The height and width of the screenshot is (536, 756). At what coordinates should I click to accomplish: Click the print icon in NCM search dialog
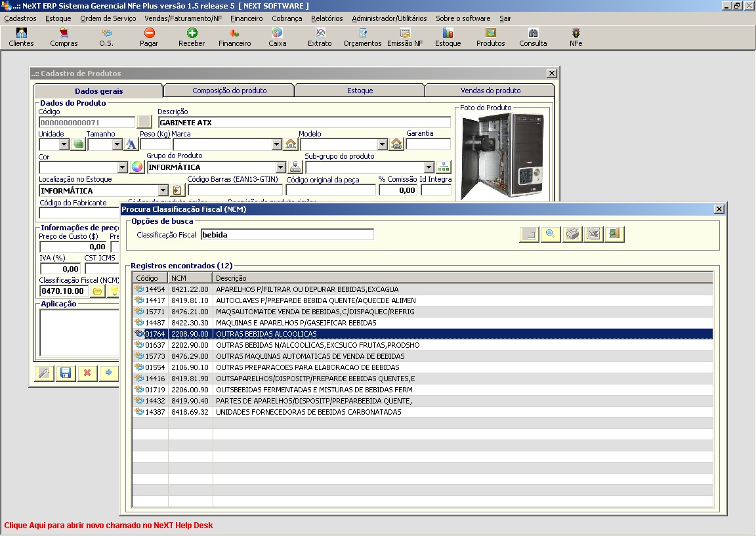[x=572, y=234]
